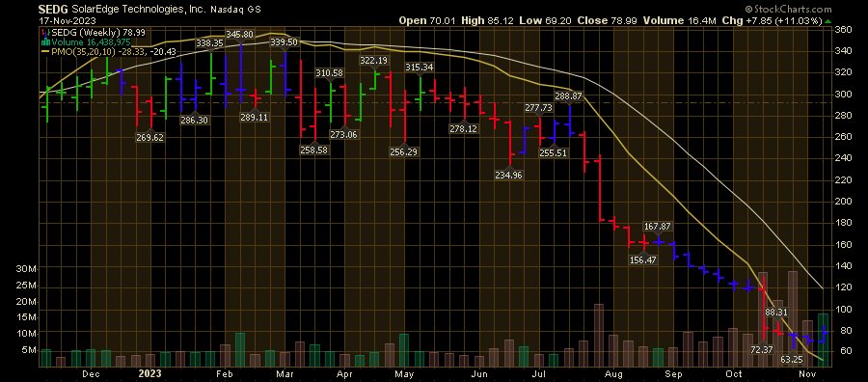The height and width of the screenshot is (382, 868).
Task: Click the 310.58 price label
Action: click(330, 73)
